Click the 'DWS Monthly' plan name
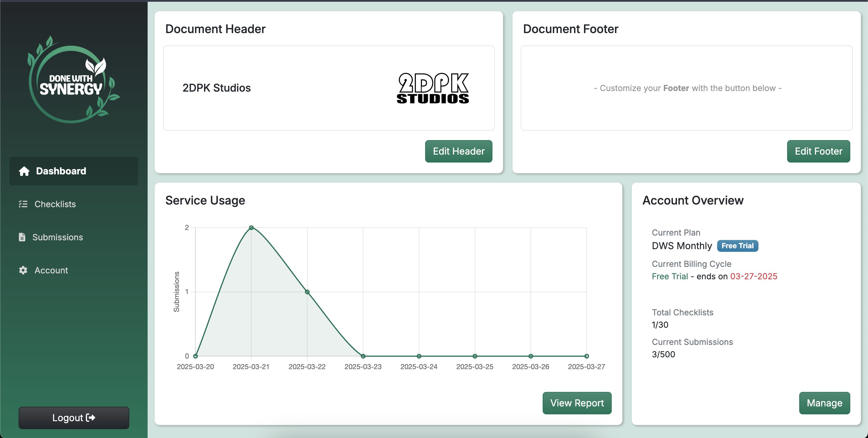The width and height of the screenshot is (868, 438). coord(682,246)
